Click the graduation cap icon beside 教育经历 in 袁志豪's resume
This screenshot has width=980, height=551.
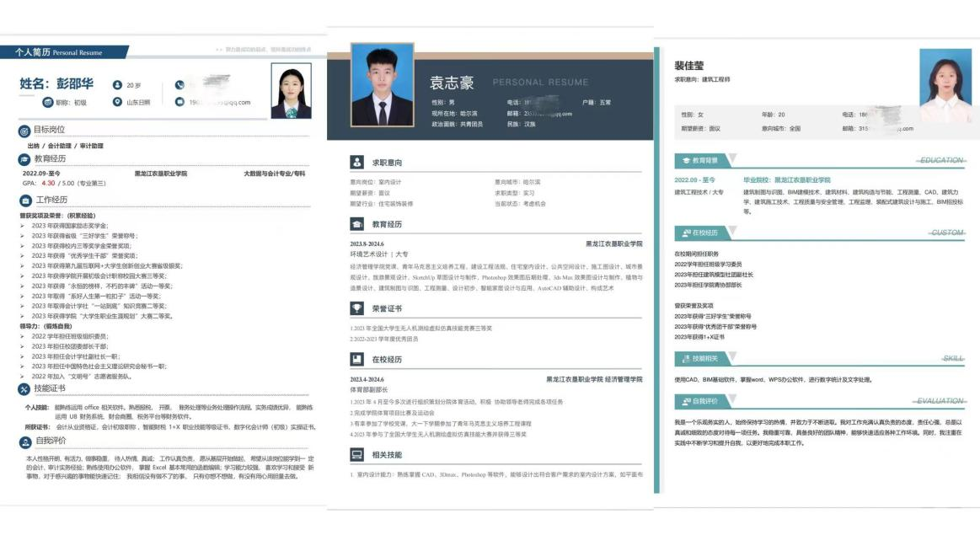(357, 224)
